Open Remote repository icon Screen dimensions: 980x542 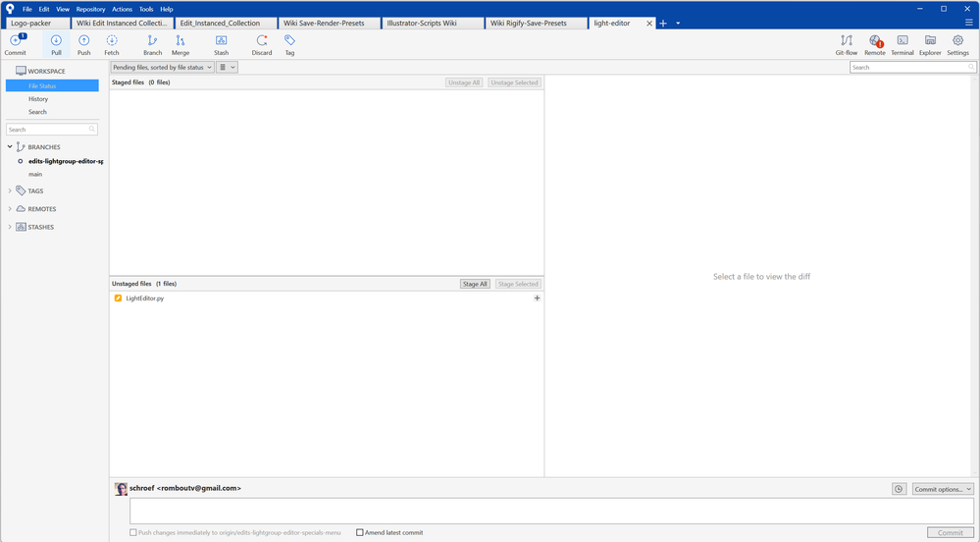[874, 44]
